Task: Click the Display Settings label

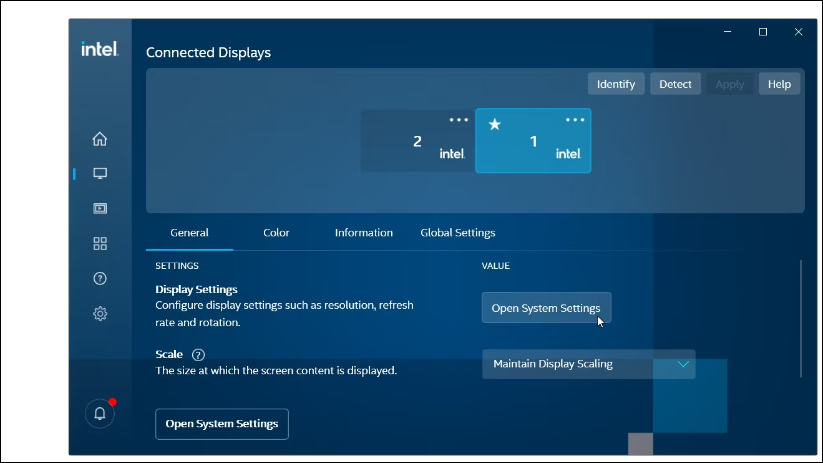Action: point(196,289)
